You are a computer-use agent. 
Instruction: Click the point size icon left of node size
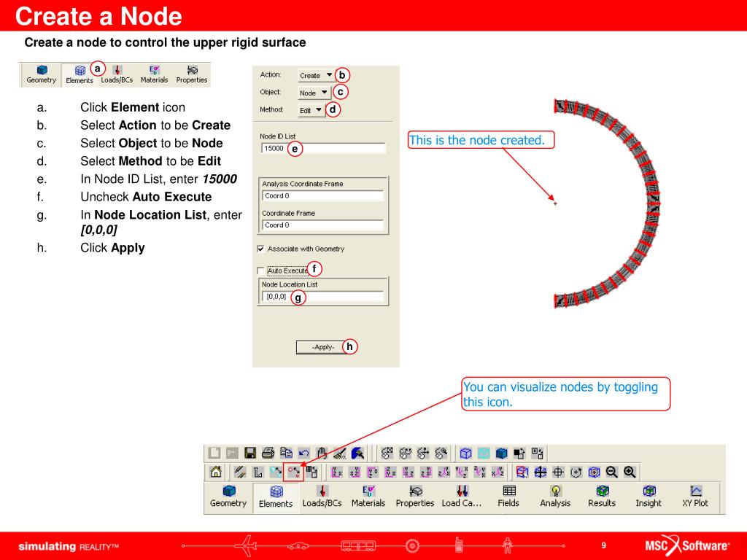click(276, 472)
